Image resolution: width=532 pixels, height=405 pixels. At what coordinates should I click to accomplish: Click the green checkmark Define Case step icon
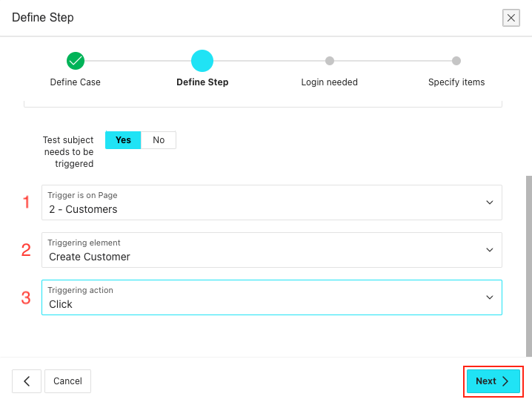(x=75, y=61)
